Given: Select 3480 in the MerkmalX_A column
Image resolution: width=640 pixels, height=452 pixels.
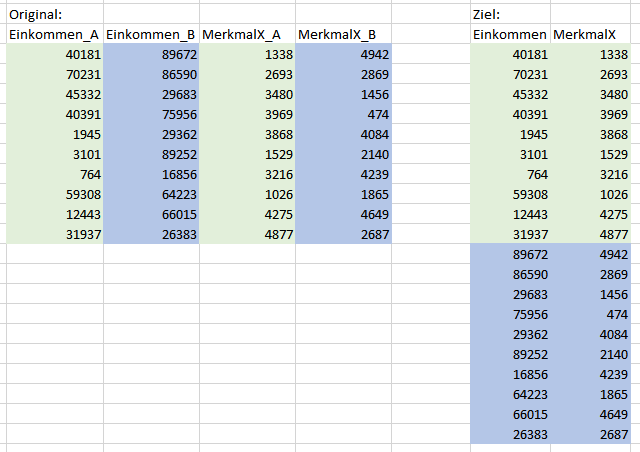Looking at the screenshot, I should coord(247,94).
